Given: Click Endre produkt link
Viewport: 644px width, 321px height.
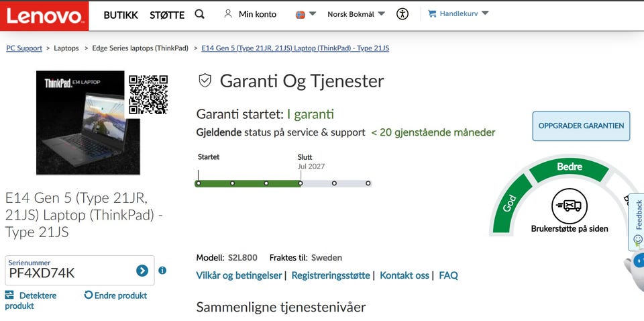Looking at the screenshot, I should click(120, 295).
